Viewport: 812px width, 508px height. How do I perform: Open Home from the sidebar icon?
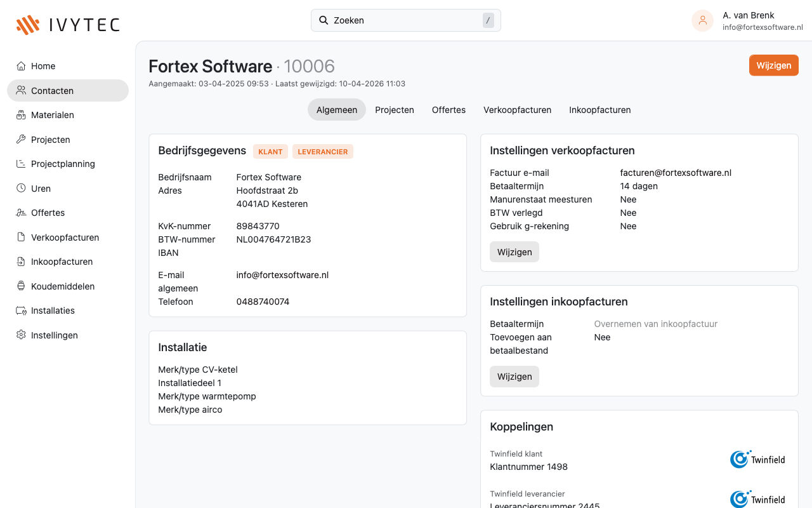coord(20,65)
